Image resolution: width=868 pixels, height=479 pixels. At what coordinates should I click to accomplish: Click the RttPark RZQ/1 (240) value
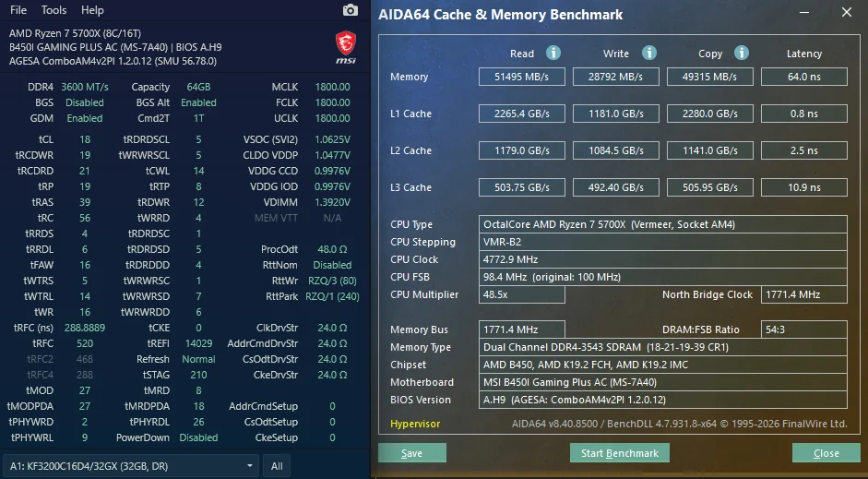point(332,296)
